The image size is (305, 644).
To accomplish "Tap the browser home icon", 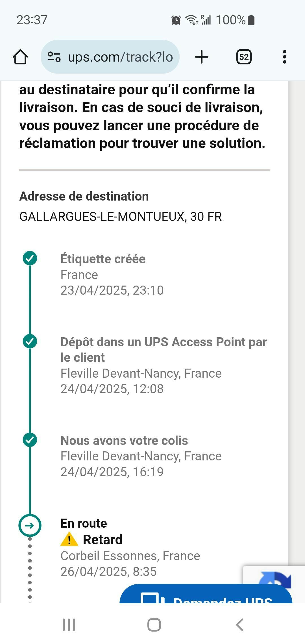I will pos(20,57).
